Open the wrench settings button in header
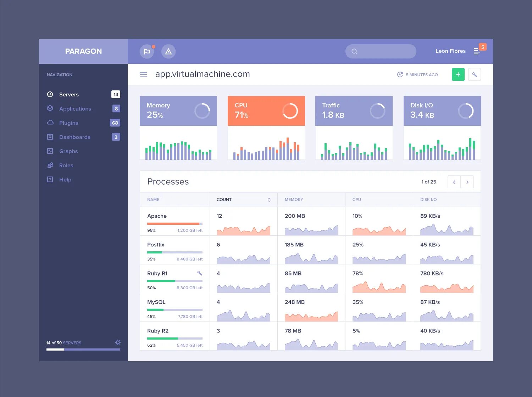This screenshot has height=397, width=532. [x=475, y=74]
